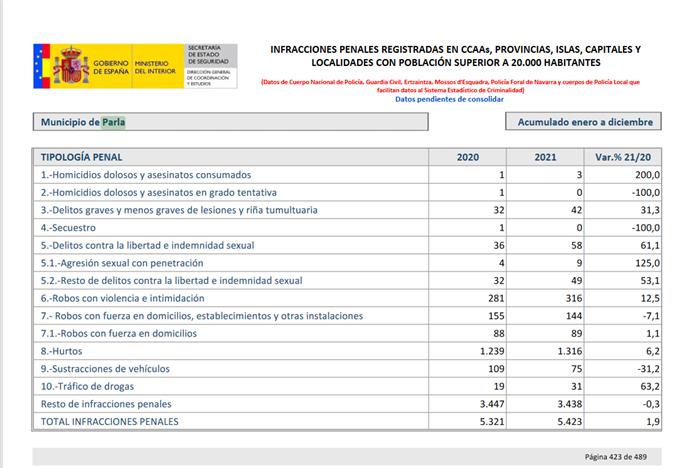Screen dimensions: 700x468
Task: Click the 8.-Hurtos row label
Action: tap(63, 351)
